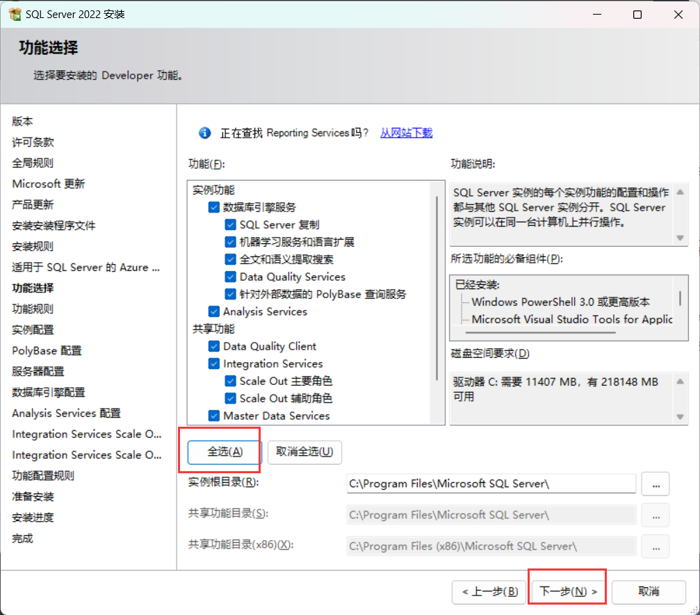The height and width of the screenshot is (615, 700).
Task: Click the Microsoft 更新 step in sidebar
Action: 48,184
